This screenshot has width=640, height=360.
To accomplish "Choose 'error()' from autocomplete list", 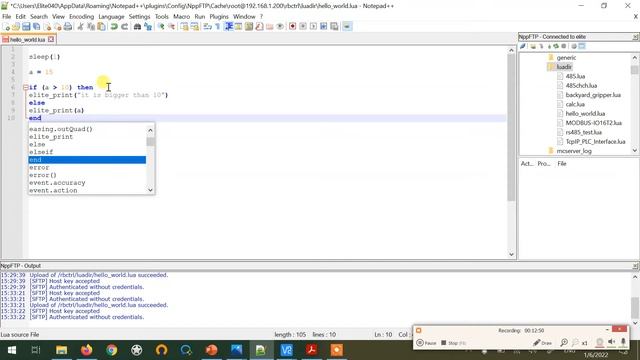I will pyautogui.click(x=42, y=175).
